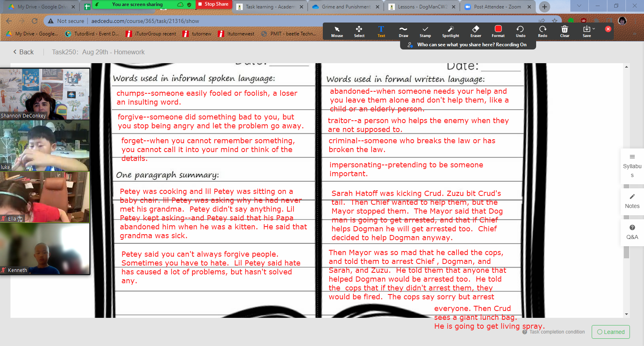
Task: Click Zoom screen sharing shield icon
Action: [189, 4]
